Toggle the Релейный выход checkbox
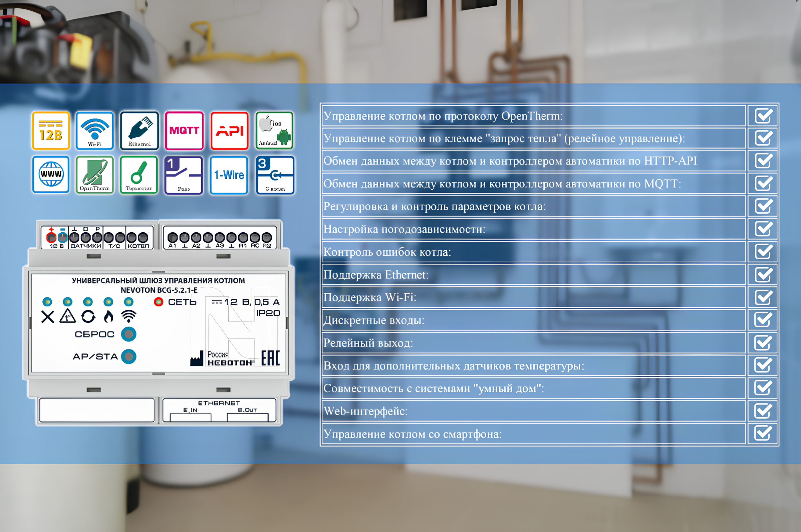Image resolution: width=801 pixels, height=532 pixels. (763, 343)
